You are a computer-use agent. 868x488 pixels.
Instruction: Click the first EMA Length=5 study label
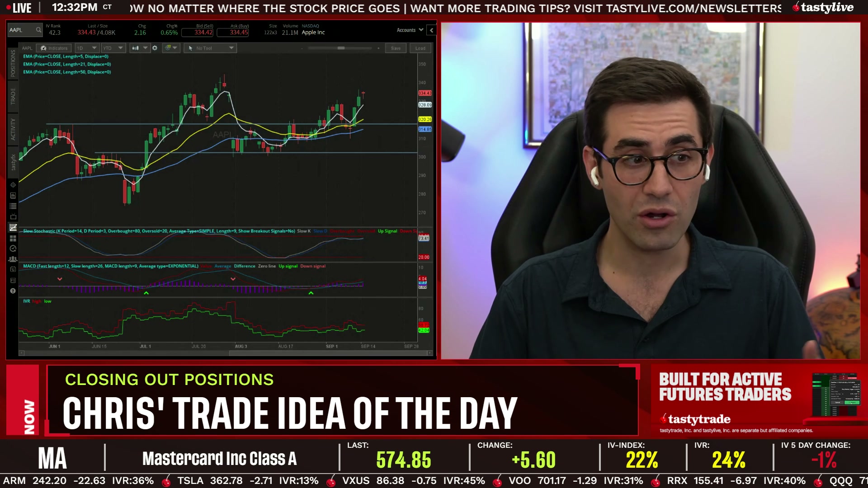[66, 56]
